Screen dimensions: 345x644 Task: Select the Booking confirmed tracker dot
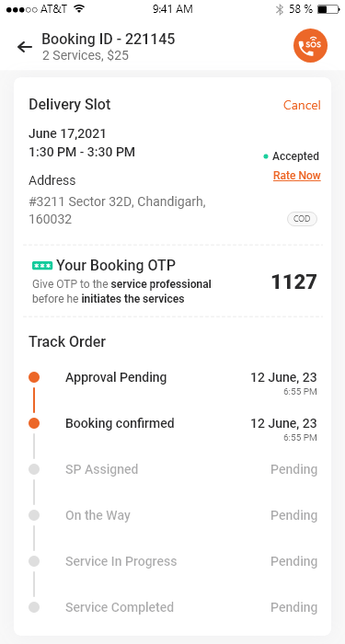34,423
